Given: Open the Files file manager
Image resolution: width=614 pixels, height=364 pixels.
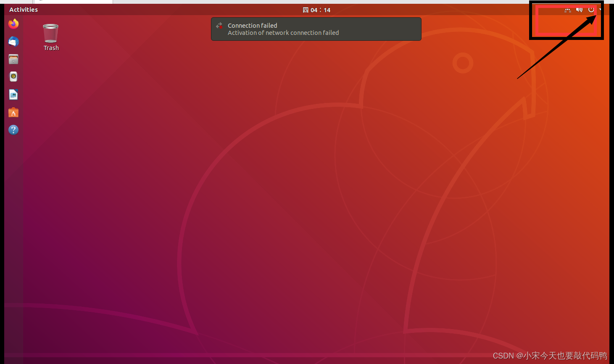Looking at the screenshot, I should click(13, 59).
